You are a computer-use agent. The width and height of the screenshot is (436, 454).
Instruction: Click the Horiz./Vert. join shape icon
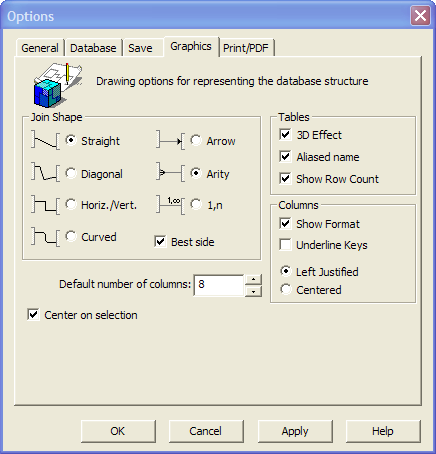pyautogui.click(x=46, y=205)
